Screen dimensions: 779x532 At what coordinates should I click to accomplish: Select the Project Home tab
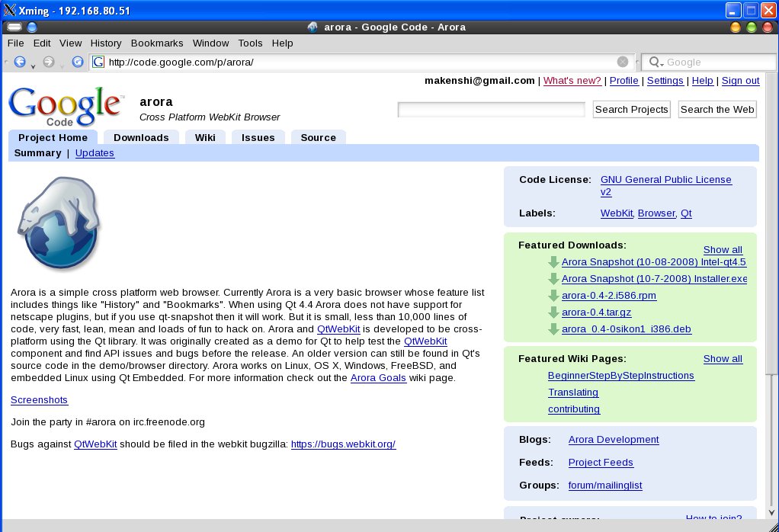pos(53,138)
